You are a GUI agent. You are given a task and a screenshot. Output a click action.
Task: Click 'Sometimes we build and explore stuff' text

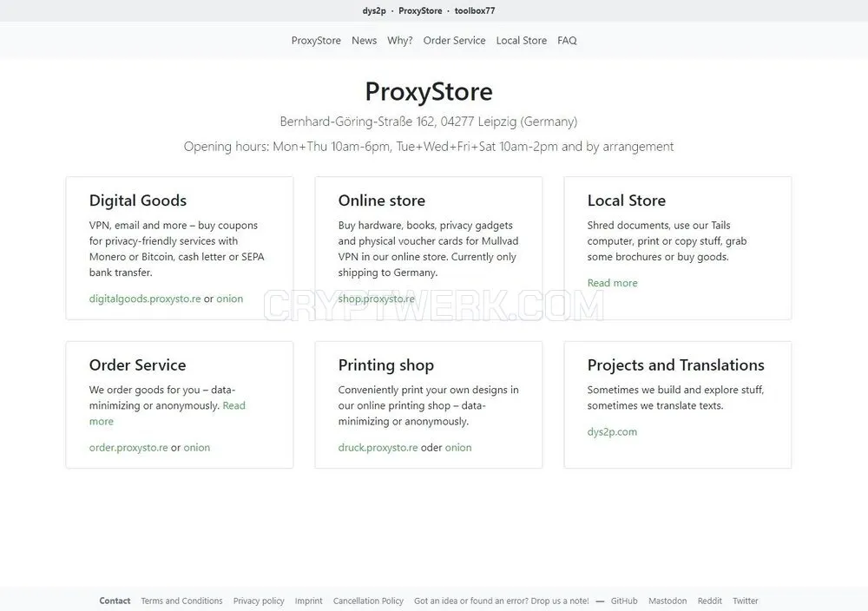coord(675,397)
